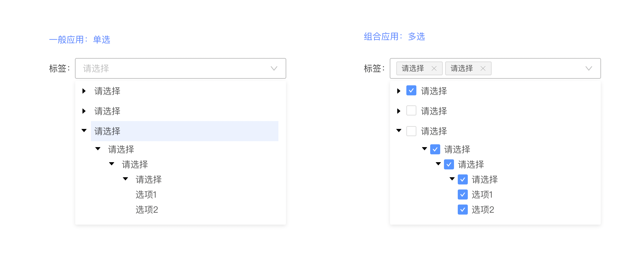Select 选项1 in the single-select tree

click(146, 195)
